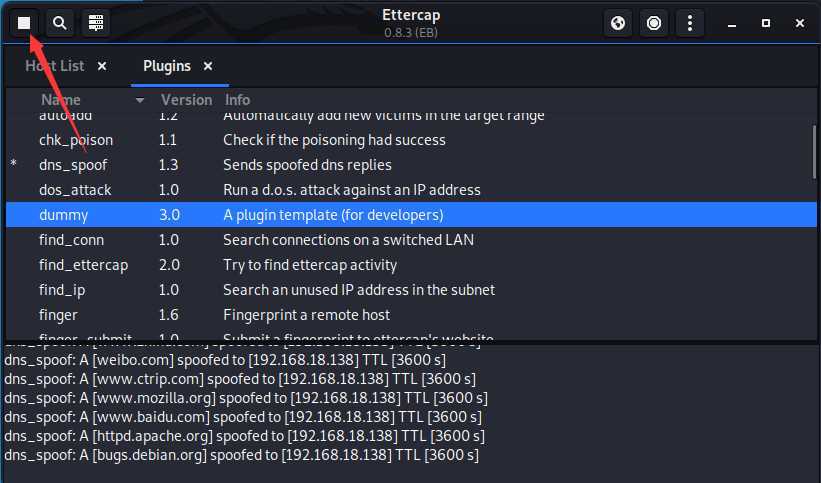Click the scan for hosts magnifier icon
The height and width of the screenshot is (483, 821).
[x=60, y=23]
